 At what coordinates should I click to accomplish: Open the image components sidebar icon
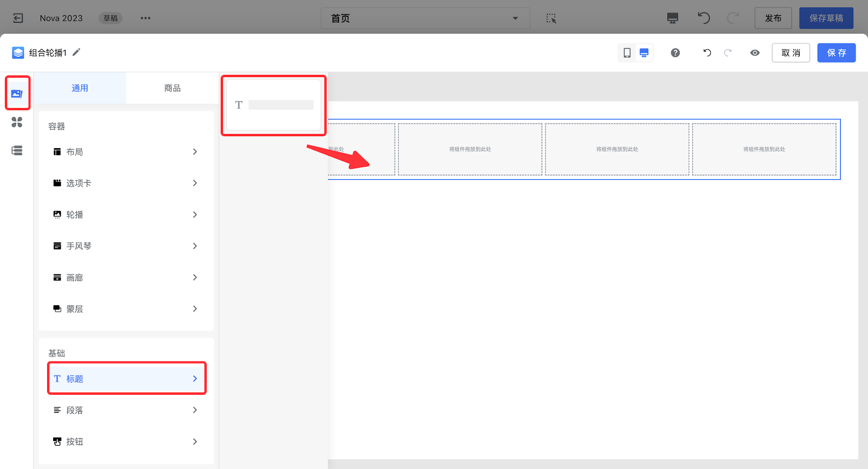click(x=17, y=93)
